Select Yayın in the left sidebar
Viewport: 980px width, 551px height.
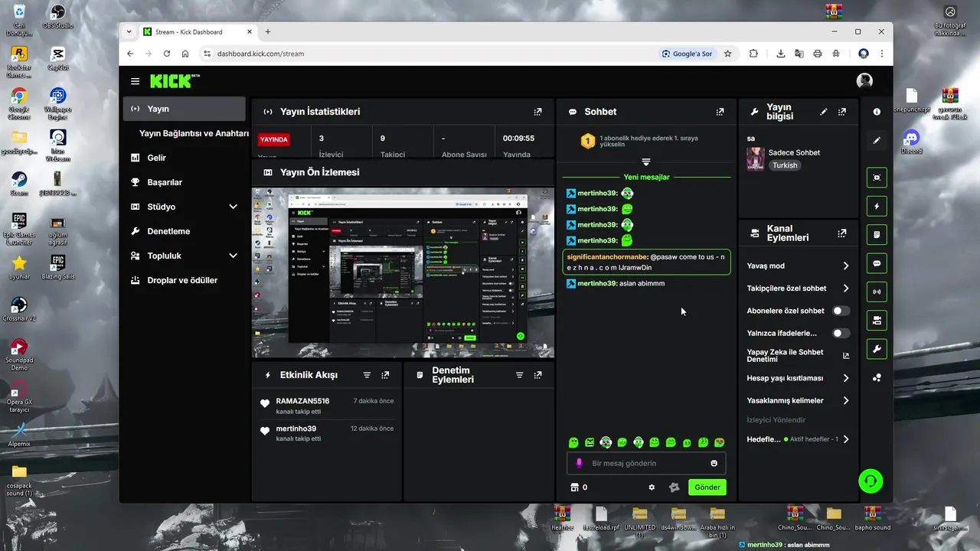pos(184,109)
